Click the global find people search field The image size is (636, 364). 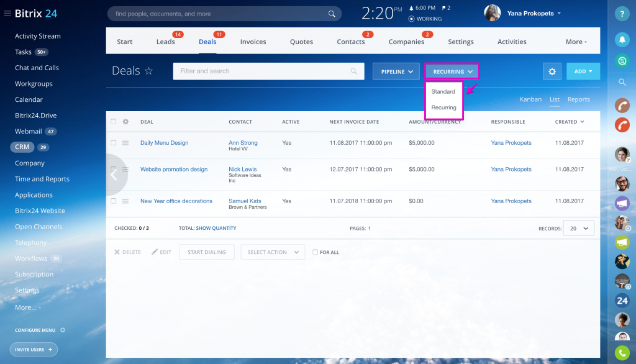coord(224,14)
